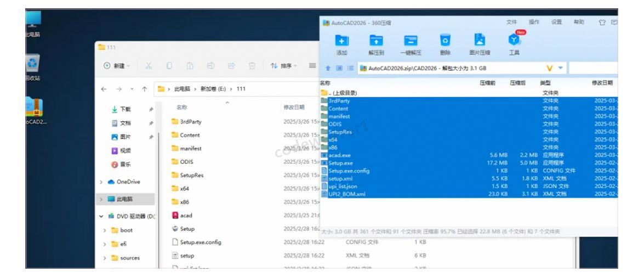644x277 pixels.
Task: Click the Paste icon in Explorer toolbar
Action: [190, 66]
